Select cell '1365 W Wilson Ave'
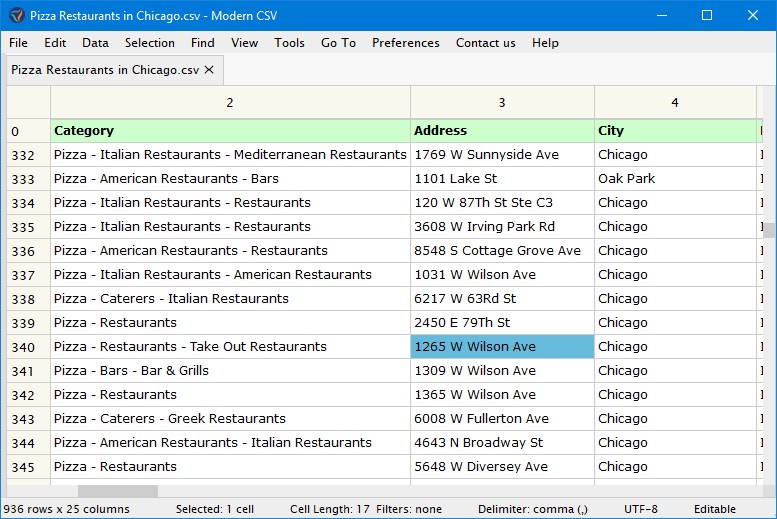This screenshot has width=777, height=519. click(502, 395)
